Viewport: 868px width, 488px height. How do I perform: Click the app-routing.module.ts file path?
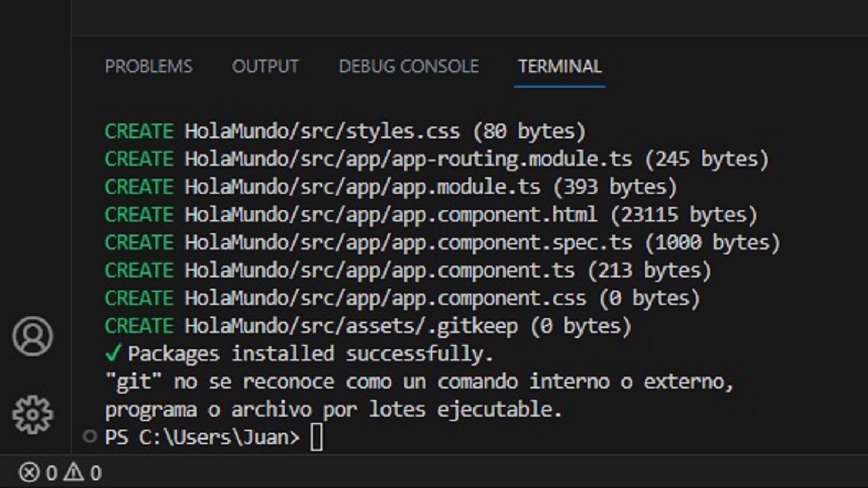coord(408,159)
